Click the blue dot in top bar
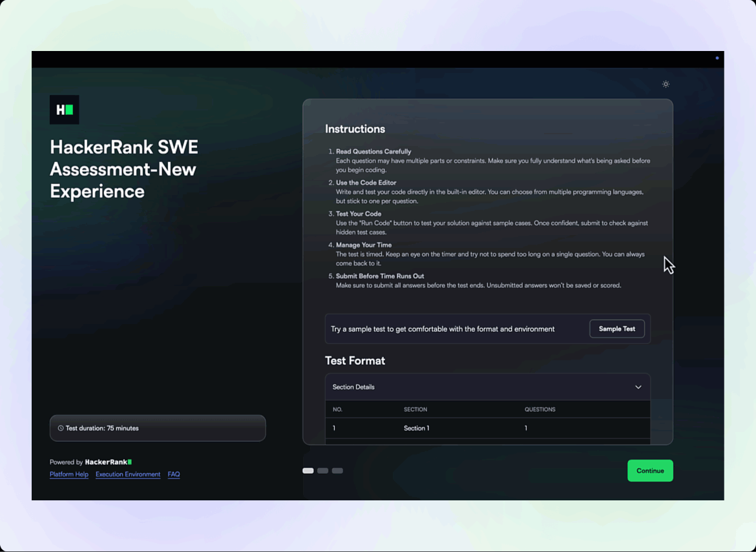 point(717,58)
